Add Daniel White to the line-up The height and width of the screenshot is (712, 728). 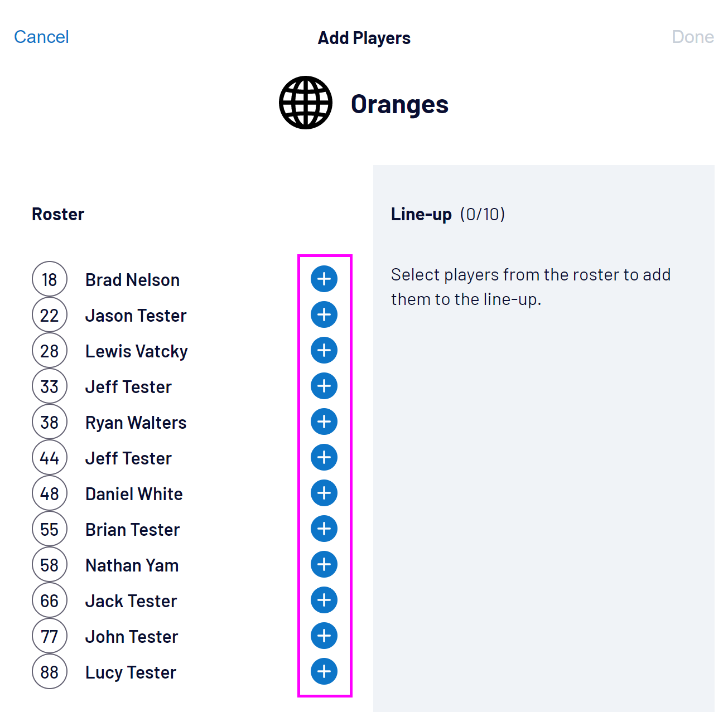pos(324,493)
